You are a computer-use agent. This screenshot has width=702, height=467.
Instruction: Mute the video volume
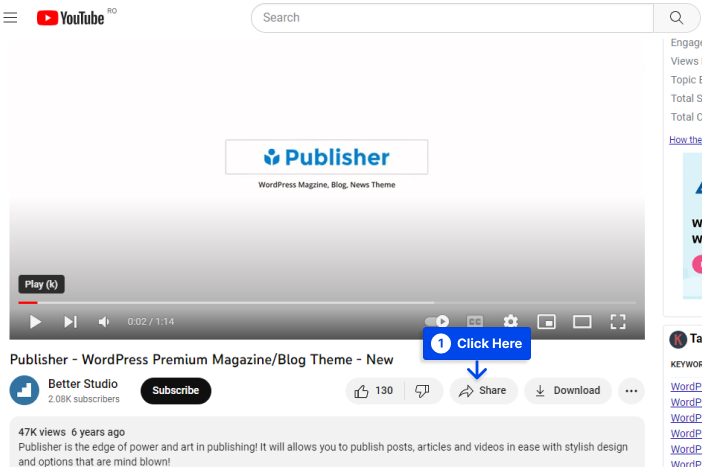point(104,321)
